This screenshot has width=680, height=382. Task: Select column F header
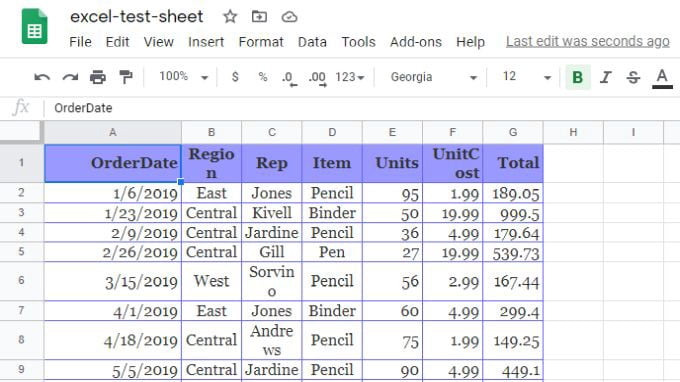click(452, 133)
